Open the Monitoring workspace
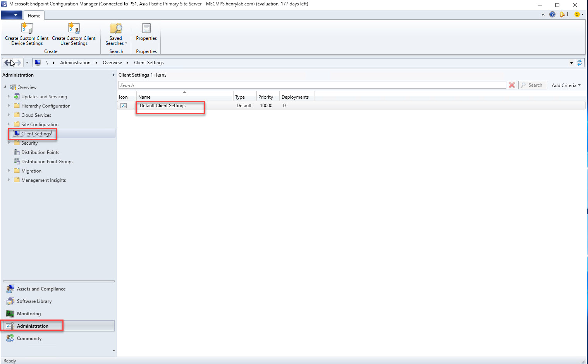Screen dimensions: 588x364 (x=29, y=314)
